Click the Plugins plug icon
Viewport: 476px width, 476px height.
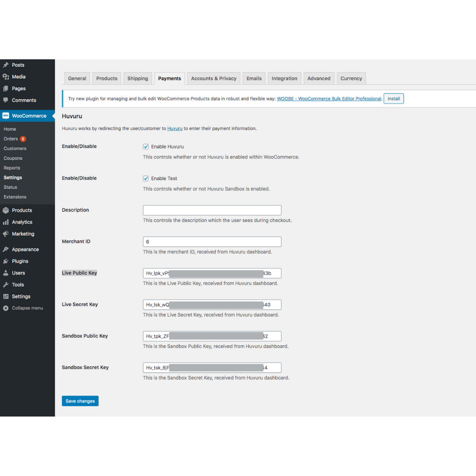[x=6, y=261]
